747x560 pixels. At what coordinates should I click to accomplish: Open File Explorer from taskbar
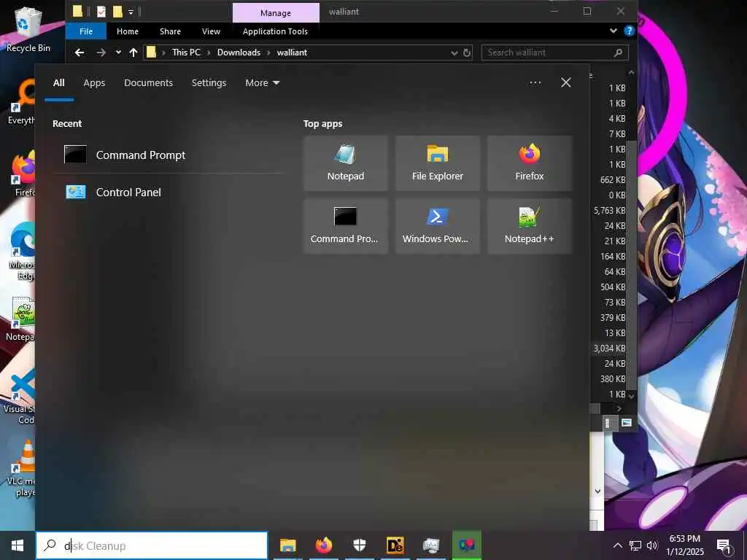coord(287,545)
